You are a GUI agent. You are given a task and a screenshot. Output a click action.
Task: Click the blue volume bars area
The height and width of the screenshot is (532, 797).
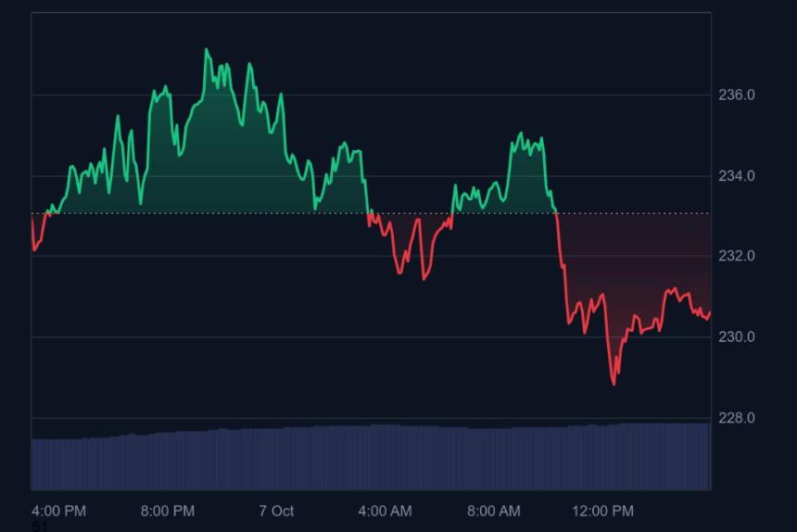tap(371, 457)
